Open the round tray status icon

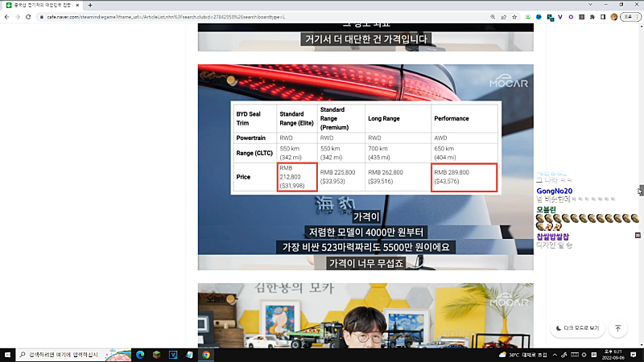click(x=584, y=355)
